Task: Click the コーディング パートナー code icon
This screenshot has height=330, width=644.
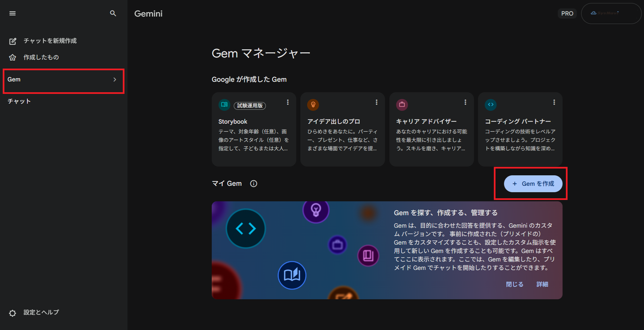Action: pyautogui.click(x=491, y=104)
